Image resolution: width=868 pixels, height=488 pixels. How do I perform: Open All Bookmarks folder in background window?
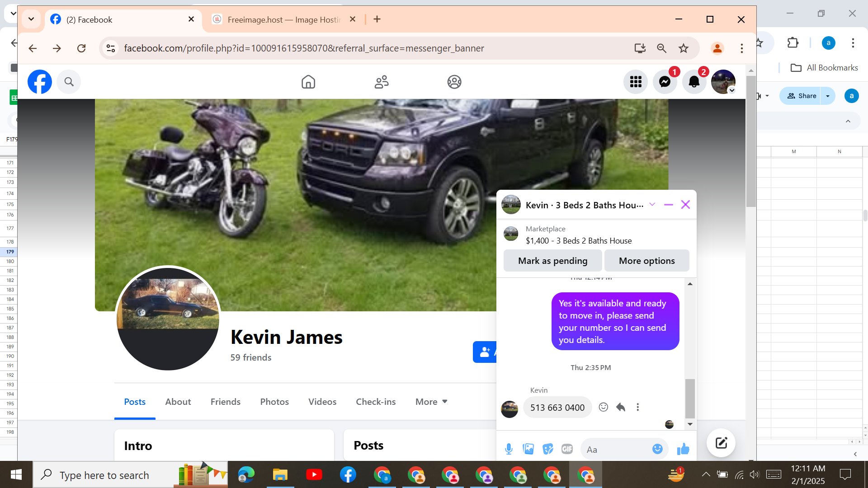pos(824,68)
